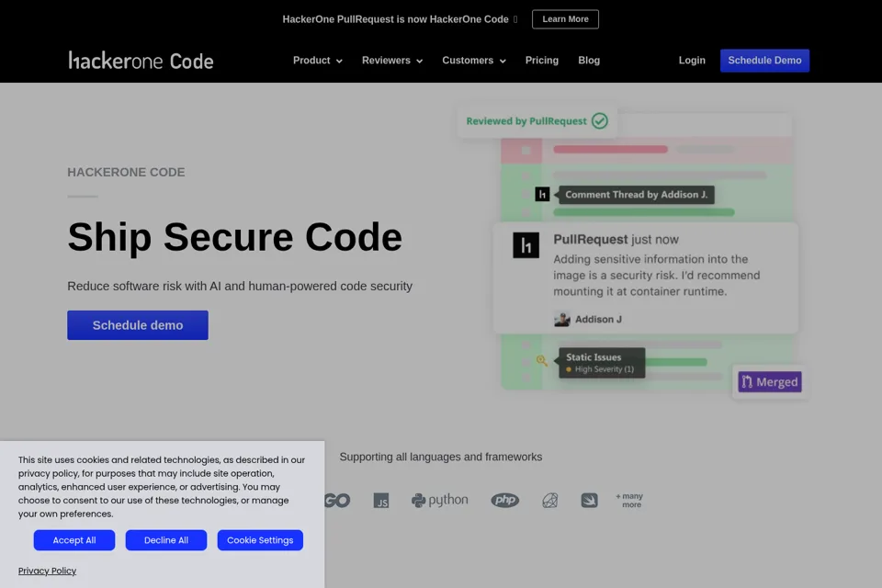
Task: Click the Ship Secure Code heading
Action: (234, 237)
